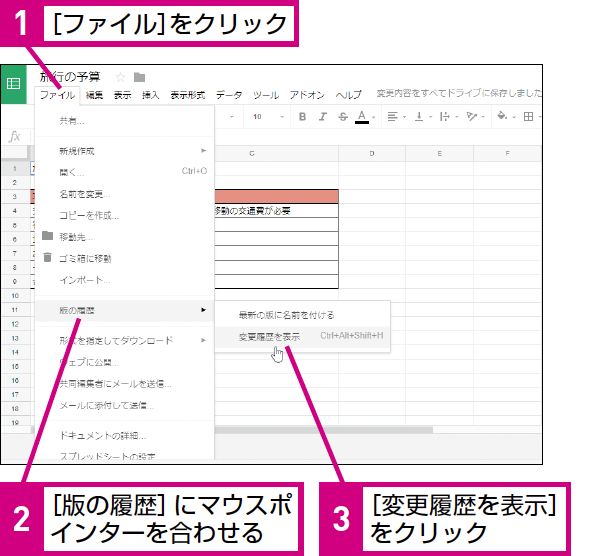This screenshot has height=556, width=600.
Task: Open the データ menu
Action: tap(229, 95)
